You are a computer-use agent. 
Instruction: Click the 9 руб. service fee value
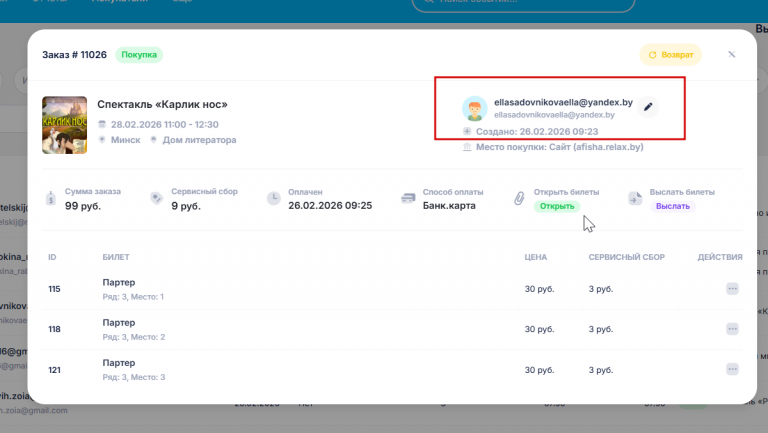tap(186, 206)
